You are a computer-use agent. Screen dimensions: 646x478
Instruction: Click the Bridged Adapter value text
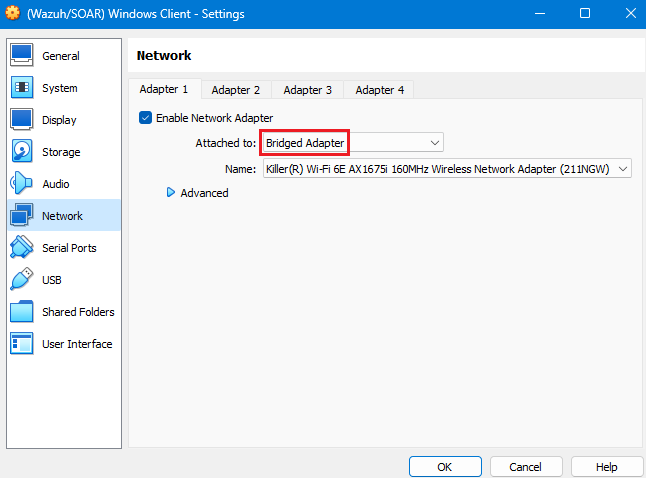pyautogui.click(x=305, y=143)
